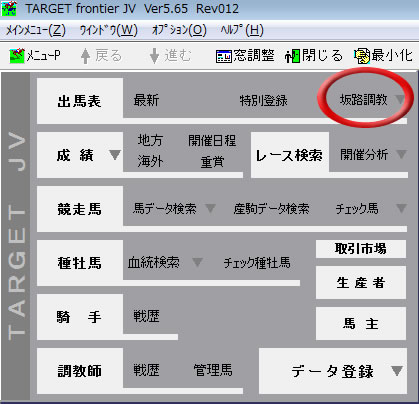
Task: Expand the データ登録 dropdown arrow
Action: [x=397, y=371]
